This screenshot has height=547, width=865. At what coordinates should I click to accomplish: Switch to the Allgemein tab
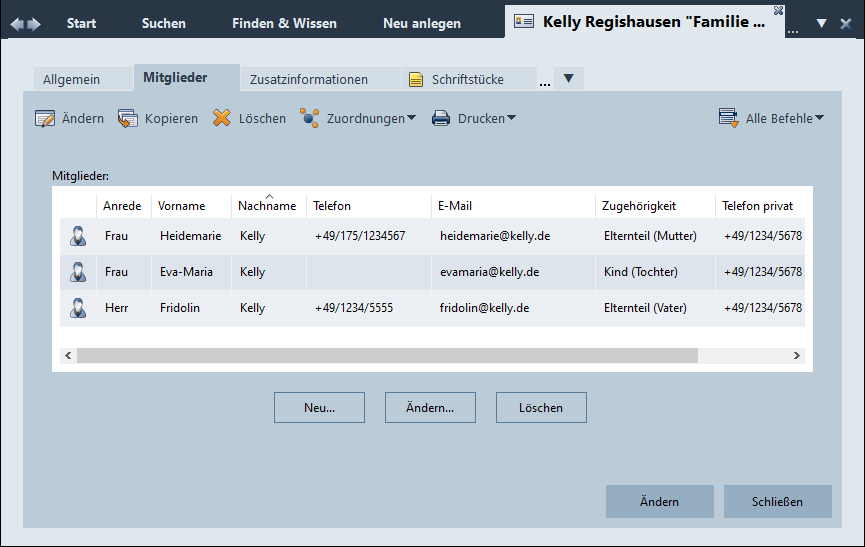(71, 80)
